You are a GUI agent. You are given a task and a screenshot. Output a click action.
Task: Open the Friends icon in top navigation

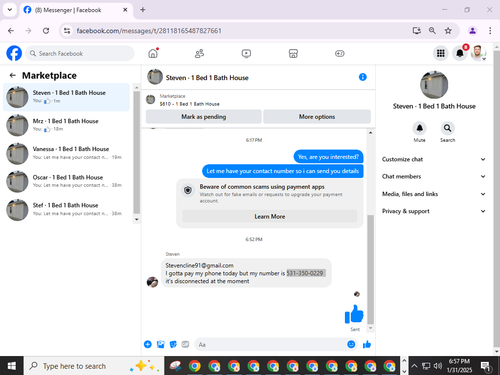tap(199, 53)
